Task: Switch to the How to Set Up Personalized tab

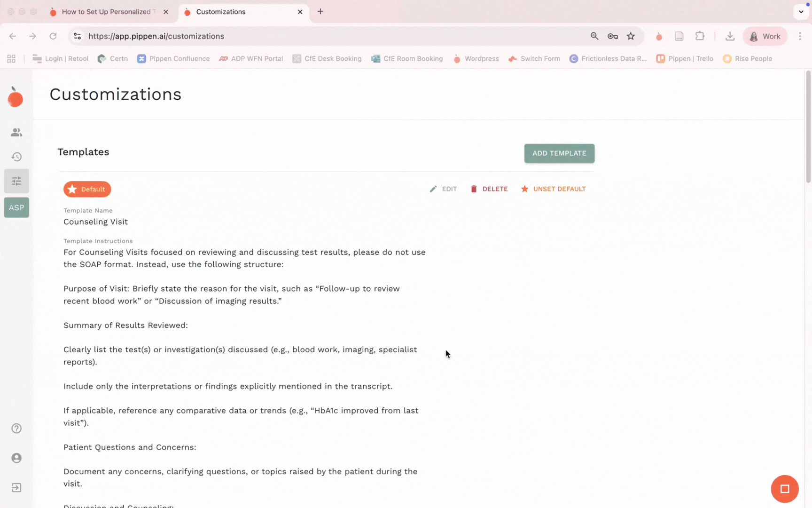Action: [106, 12]
